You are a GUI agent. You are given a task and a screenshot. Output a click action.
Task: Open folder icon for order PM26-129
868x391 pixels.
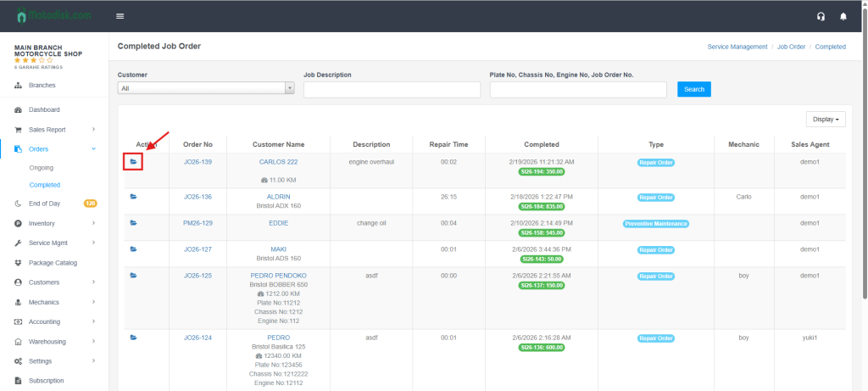click(x=133, y=223)
